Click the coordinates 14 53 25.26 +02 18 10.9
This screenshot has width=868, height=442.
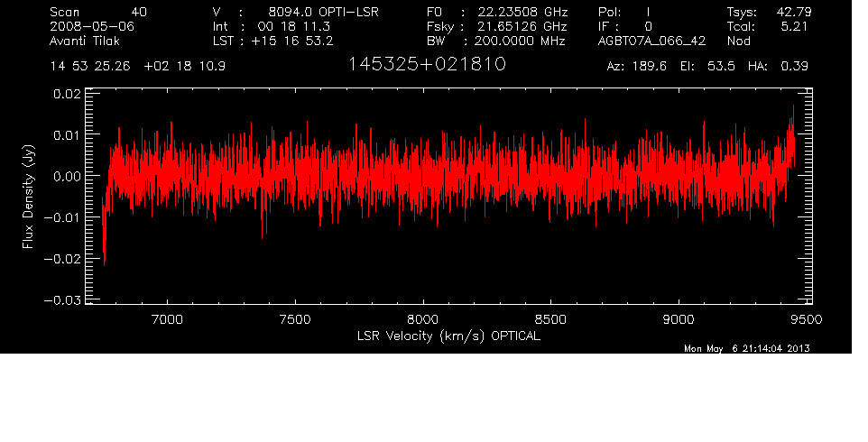[138, 67]
